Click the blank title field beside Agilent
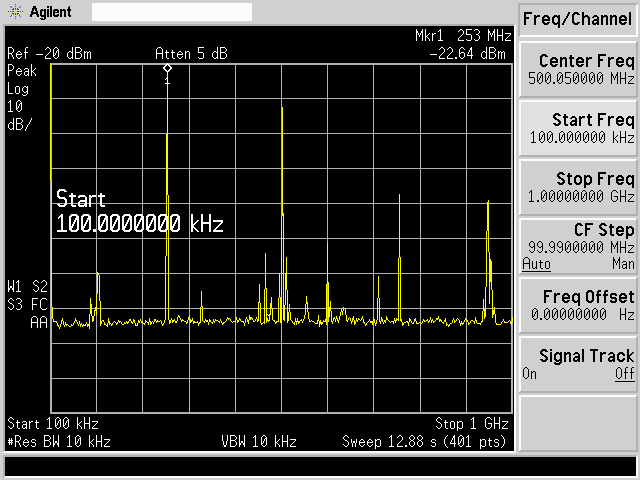 [x=172, y=12]
